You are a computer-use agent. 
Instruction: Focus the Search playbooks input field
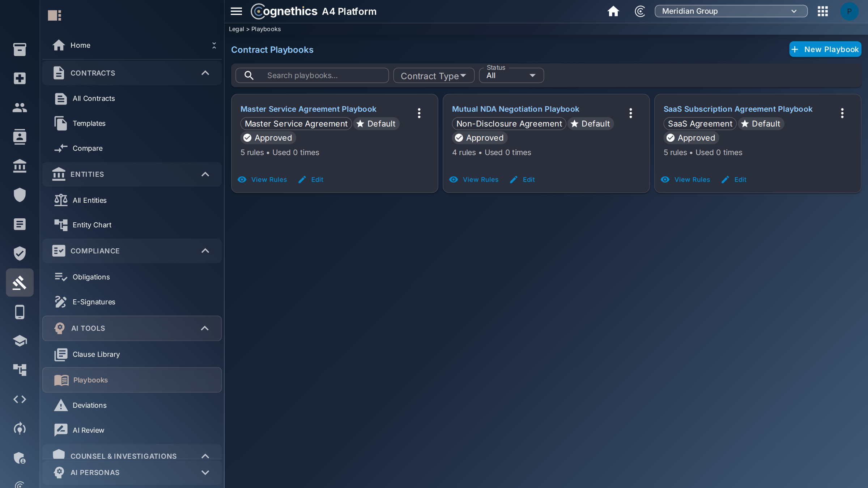tap(312, 76)
